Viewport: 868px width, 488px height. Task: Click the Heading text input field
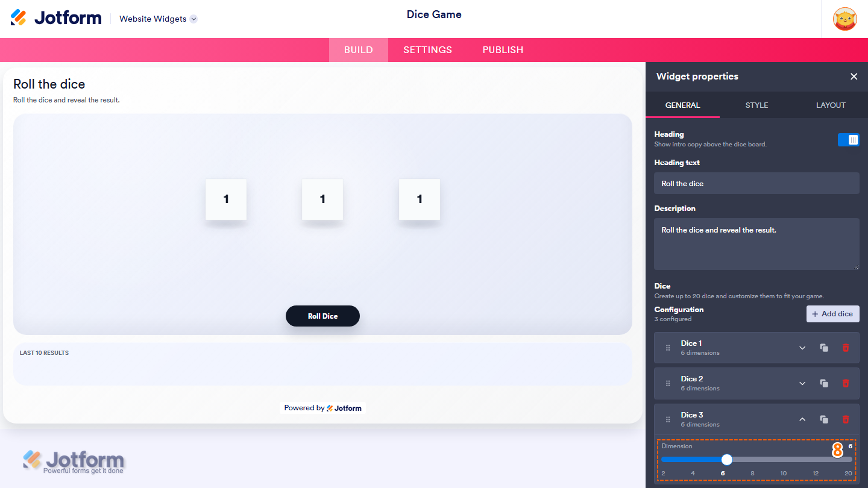click(x=756, y=183)
